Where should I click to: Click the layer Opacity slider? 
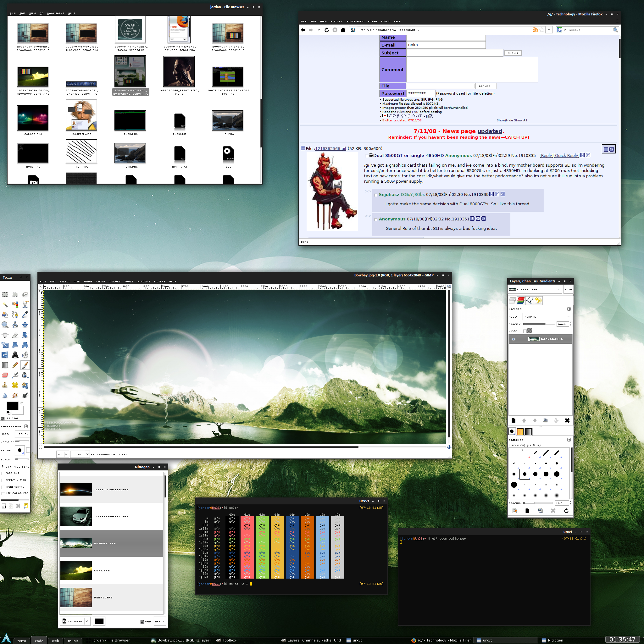539,324
